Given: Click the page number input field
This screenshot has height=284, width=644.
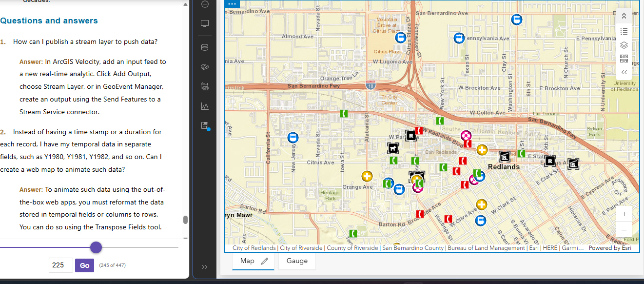Looking at the screenshot, I should [x=61, y=265].
